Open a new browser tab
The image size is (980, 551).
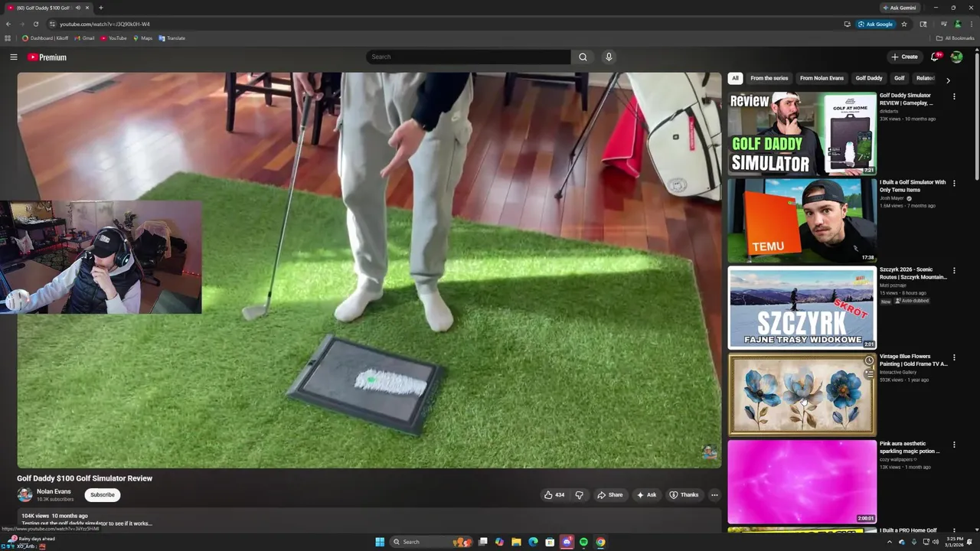100,8
